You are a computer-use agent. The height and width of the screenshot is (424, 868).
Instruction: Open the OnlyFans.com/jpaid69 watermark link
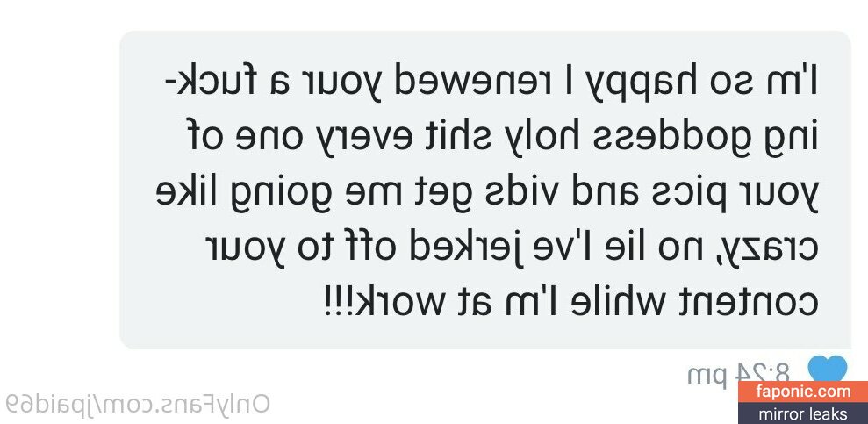tap(137, 404)
